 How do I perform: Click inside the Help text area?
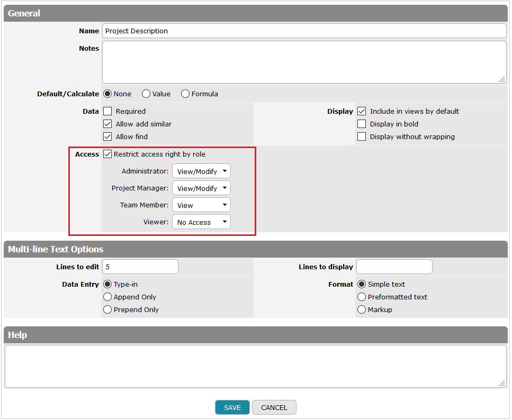coord(254,365)
